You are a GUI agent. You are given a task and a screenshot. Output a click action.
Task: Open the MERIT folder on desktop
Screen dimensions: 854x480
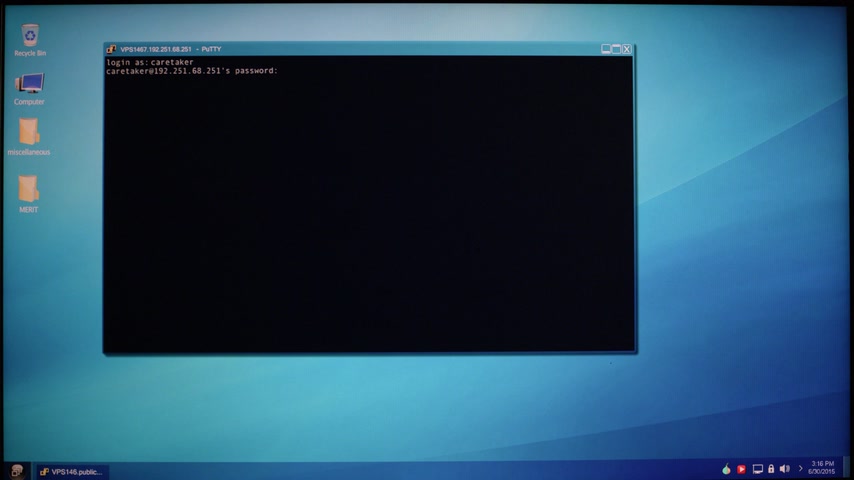tap(29, 189)
